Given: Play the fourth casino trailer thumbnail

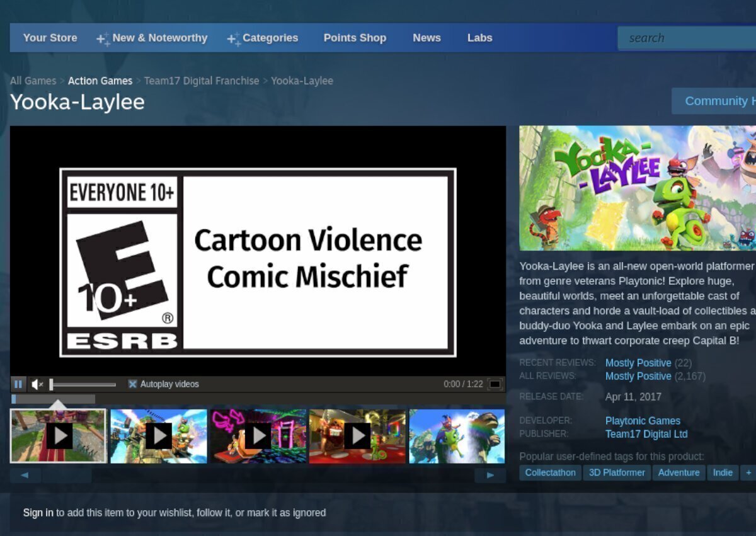Looking at the screenshot, I should coord(357,436).
